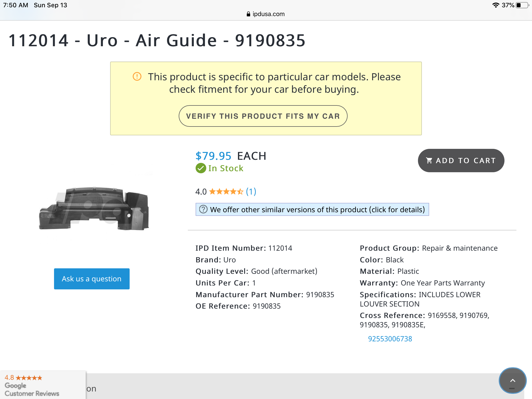
Task: Click the orange warning icon in fitment notice
Action: coord(137,76)
